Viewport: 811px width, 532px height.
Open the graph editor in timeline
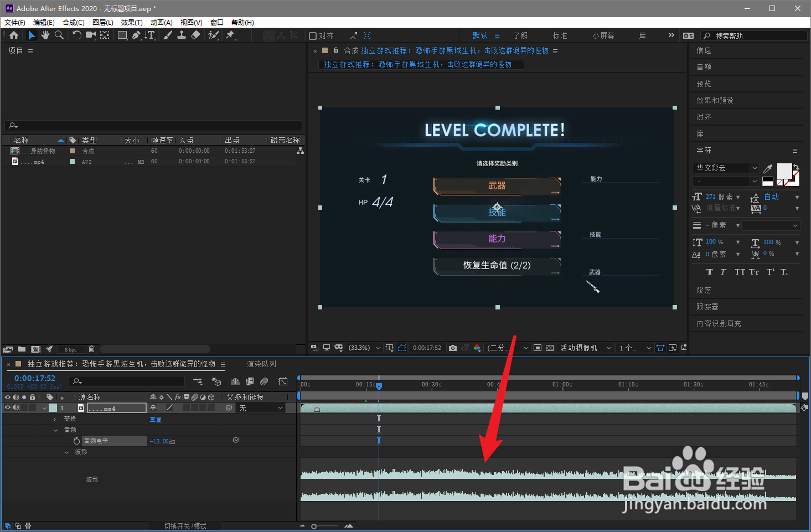pyautogui.click(x=283, y=381)
